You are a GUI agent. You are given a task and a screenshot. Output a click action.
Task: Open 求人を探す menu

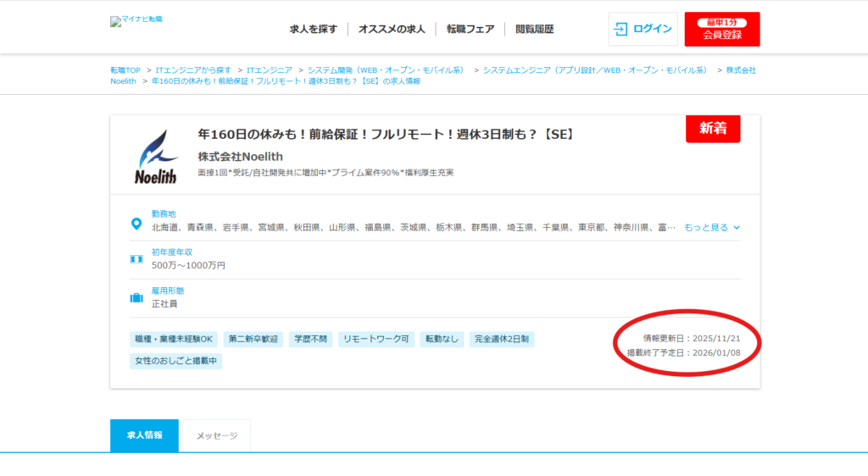[x=313, y=29]
